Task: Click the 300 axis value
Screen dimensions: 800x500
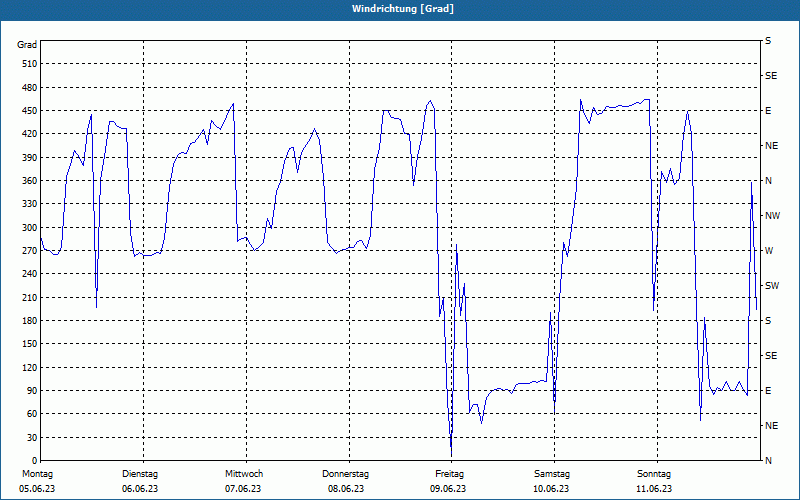Action: coord(30,228)
